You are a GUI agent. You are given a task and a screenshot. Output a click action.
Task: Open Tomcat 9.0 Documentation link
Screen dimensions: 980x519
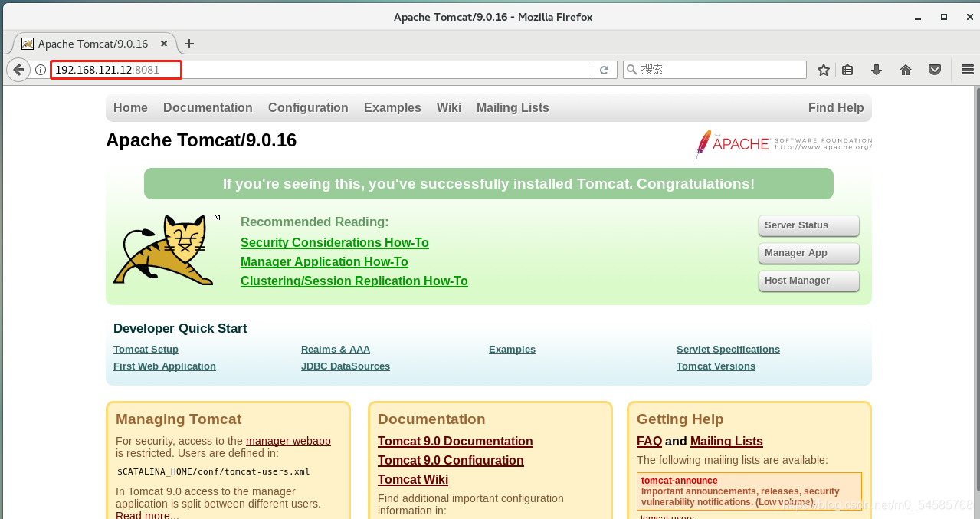click(455, 442)
